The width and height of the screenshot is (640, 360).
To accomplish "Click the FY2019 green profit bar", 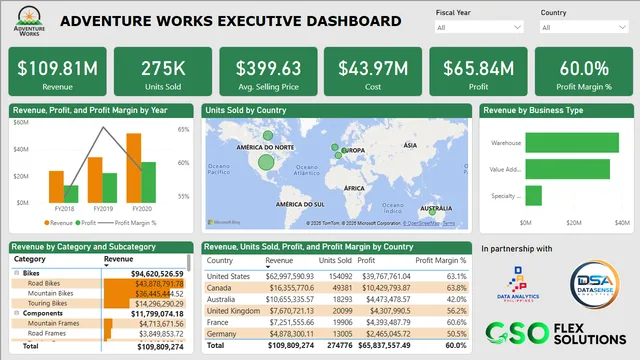I will [x=110, y=188].
